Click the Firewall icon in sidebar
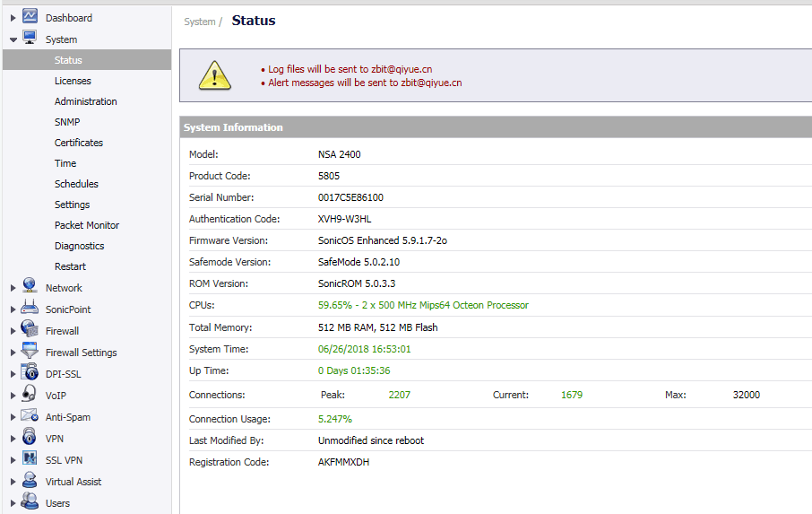Screen dimensions: 812x514 [30, 329]
